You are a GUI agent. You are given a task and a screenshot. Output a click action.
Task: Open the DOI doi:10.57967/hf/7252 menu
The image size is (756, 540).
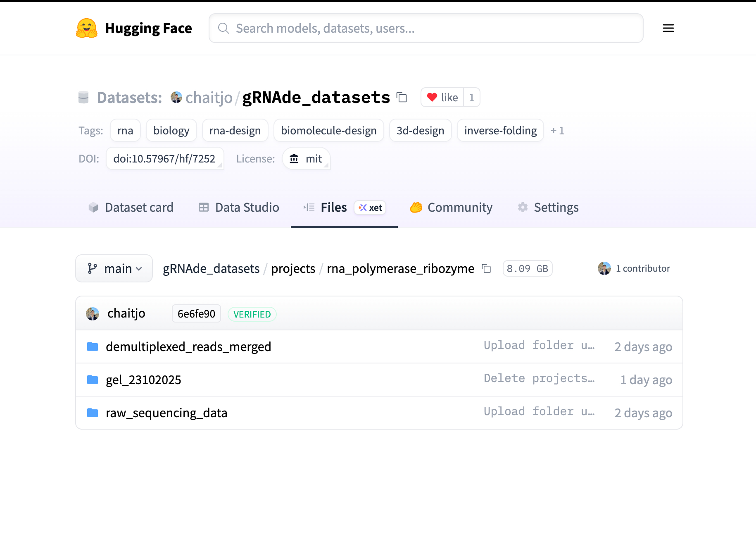tap(165, 159)
